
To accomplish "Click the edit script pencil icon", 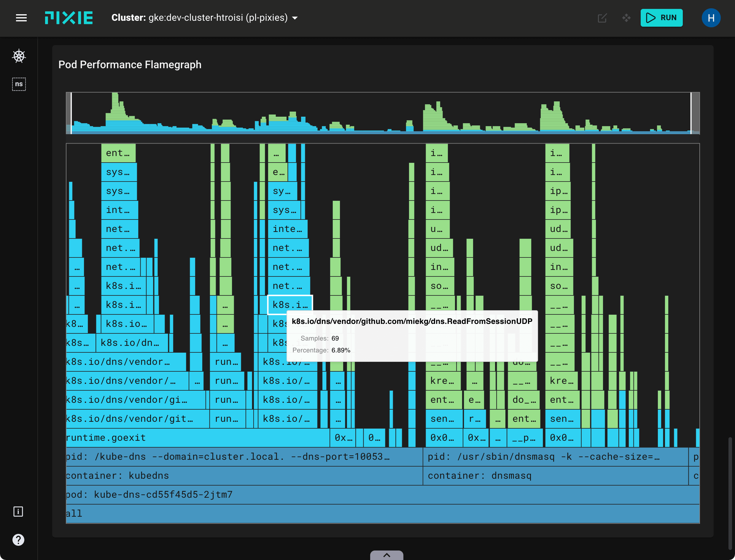I will [x=602, y=18].
